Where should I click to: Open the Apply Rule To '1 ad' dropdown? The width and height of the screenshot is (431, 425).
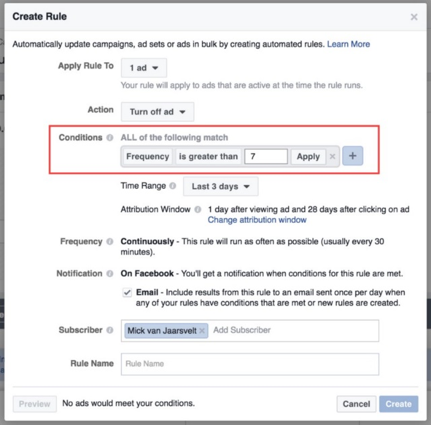pyautogui.click(x=144, y=68)
